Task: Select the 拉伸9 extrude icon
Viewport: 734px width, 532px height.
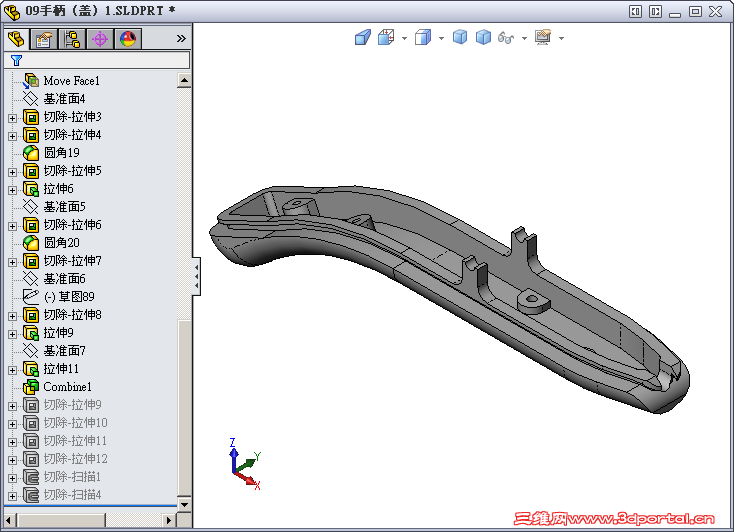Action: pyautogui.click(x=31, y=333)
